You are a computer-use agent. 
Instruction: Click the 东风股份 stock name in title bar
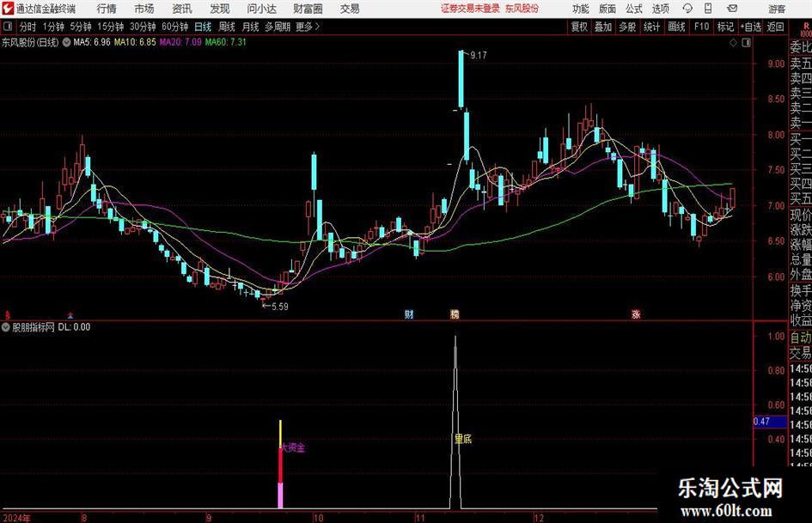(522, 9)
